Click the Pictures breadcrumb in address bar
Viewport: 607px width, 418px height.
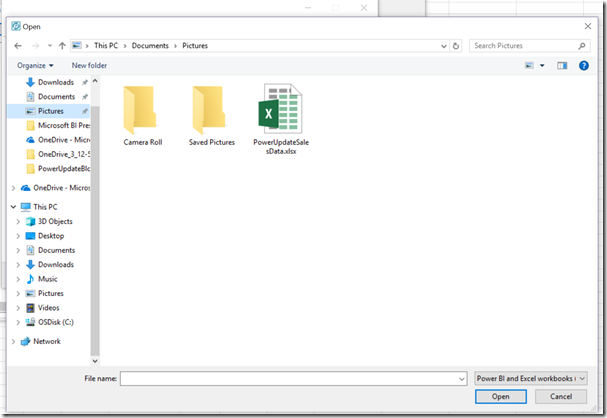[x=195, y=46]
